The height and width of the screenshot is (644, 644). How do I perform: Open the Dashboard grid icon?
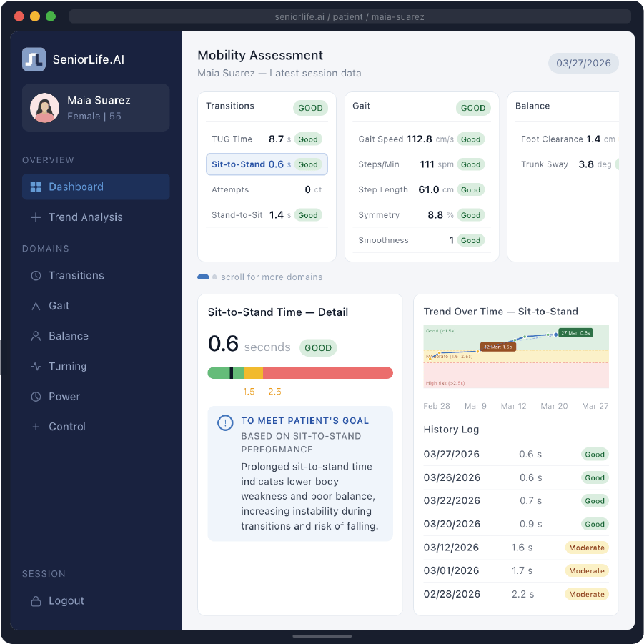coord(35,186)
